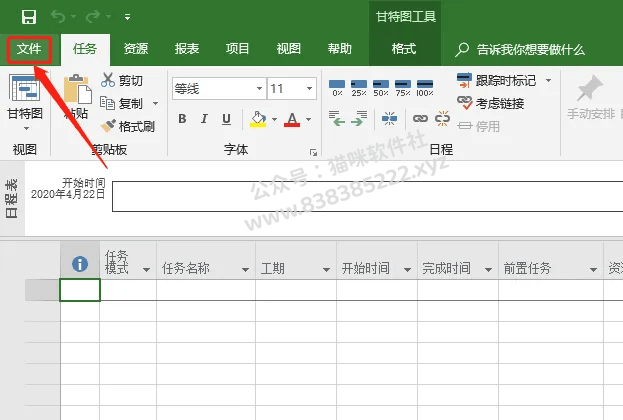623x420 pixels.
Task: Expand the 复制 dropdown arrow
Action: coord(155,104)
